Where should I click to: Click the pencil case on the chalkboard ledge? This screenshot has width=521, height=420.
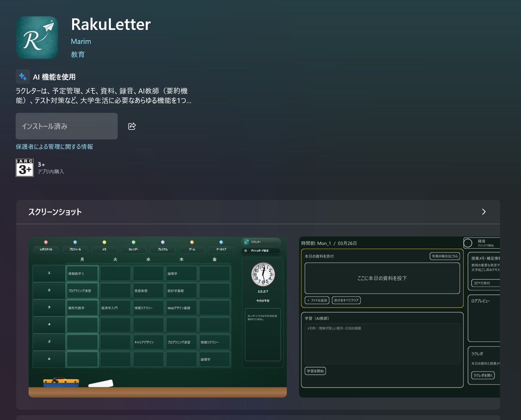coord(61,382)
